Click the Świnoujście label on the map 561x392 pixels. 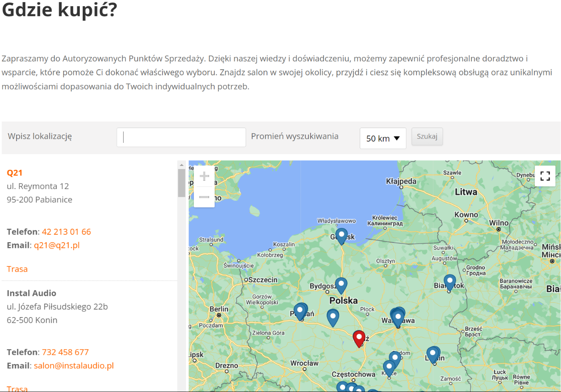238,265
